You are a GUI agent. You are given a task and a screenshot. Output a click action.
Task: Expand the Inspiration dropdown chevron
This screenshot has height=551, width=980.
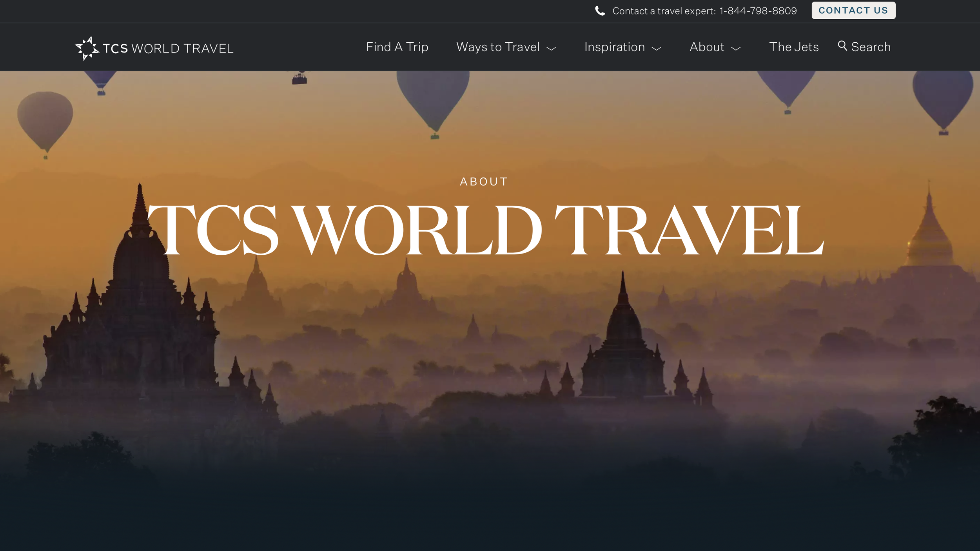(656, 49)
